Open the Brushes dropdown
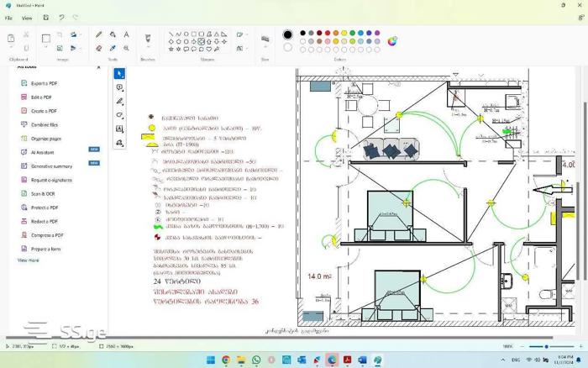588x368 pixels. pyautogui.click(x=148, y=41)
